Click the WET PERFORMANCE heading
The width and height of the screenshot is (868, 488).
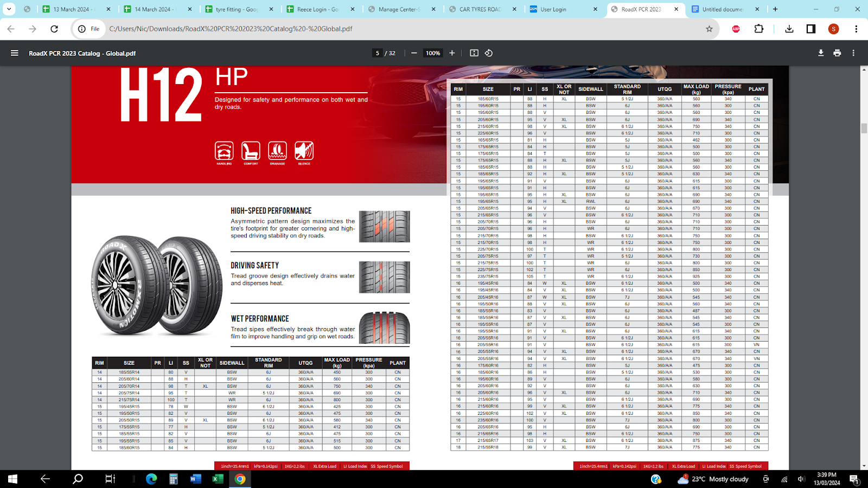pos(260,319)
